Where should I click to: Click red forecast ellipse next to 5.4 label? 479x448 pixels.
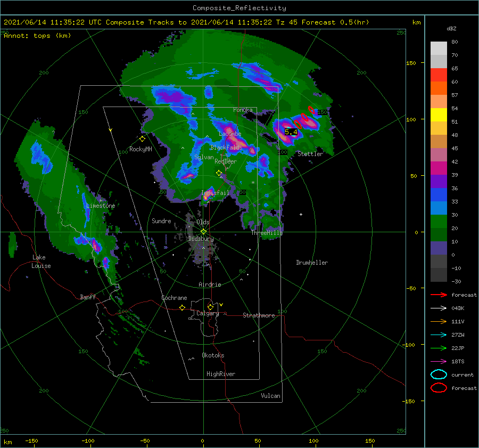point(298,124)
